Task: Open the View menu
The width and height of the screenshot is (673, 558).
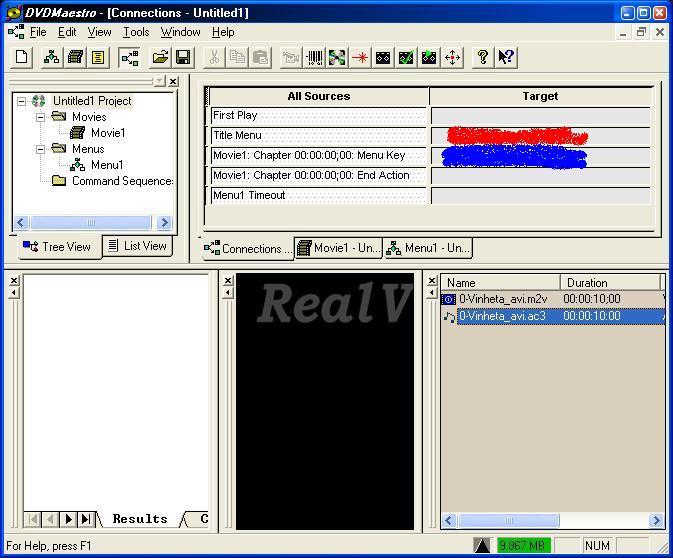Action: tap(99, 32)
